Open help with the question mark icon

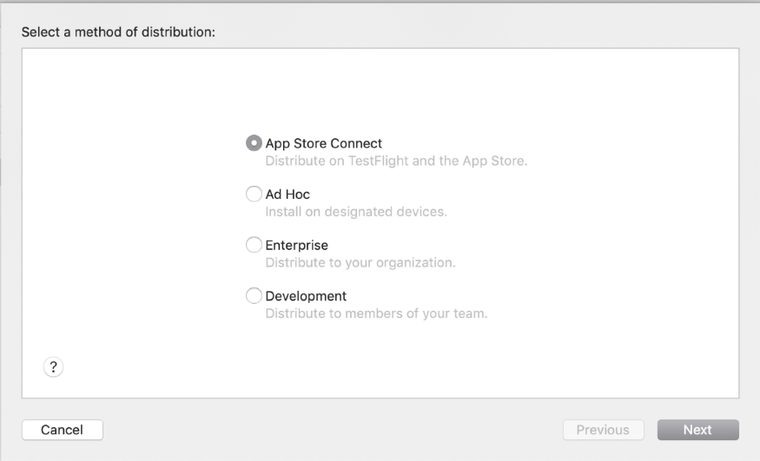coord(54,367)
